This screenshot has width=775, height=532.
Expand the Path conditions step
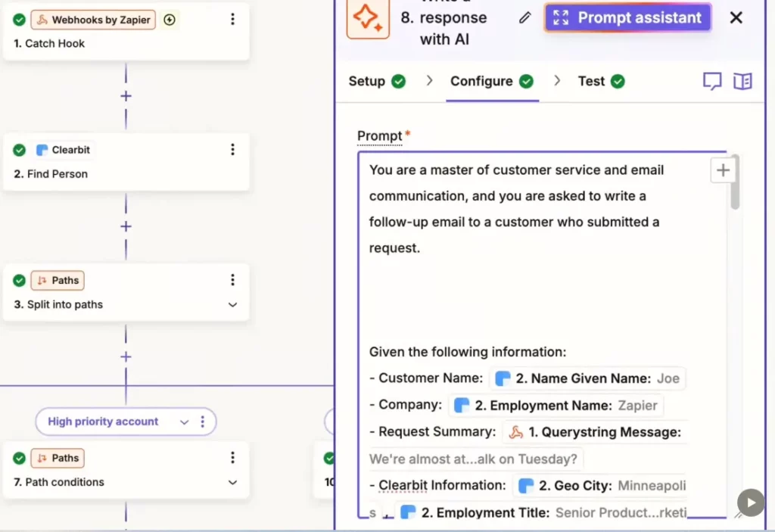click(232, 482)
